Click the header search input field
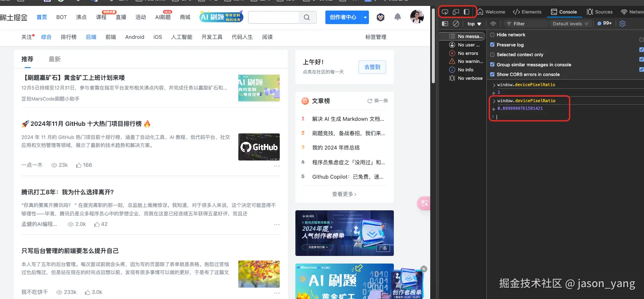 273,17
